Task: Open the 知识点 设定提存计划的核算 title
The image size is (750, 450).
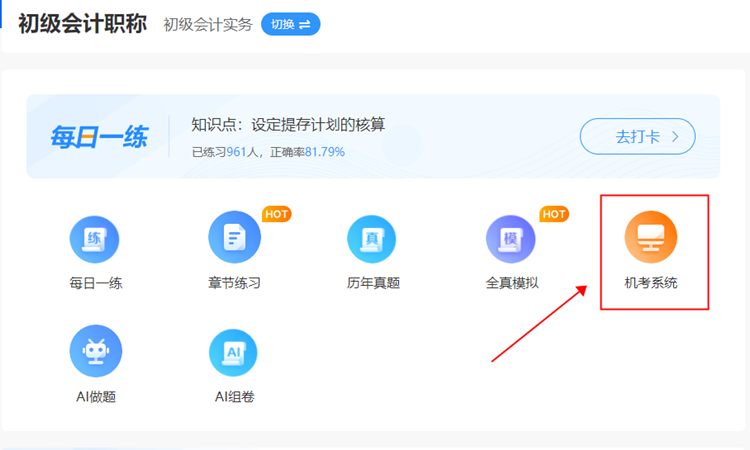Action: pyautogui.click(x=288, y=125)
